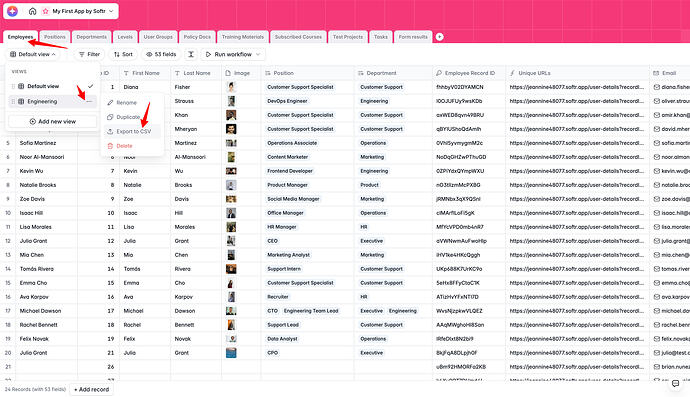Viewport: 690px width, 397px height.
Task: Click the drag handle beside Default view item
Action: (x=13, y=86)
